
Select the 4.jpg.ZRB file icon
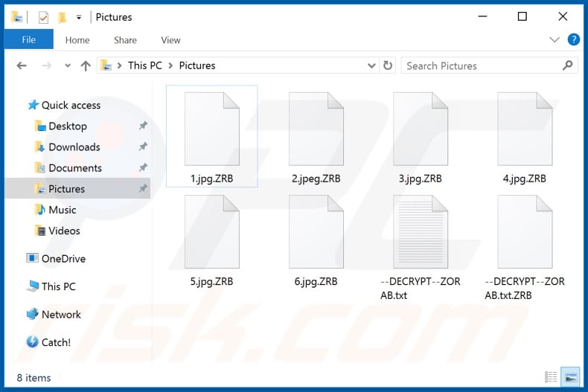click(525, 129)
